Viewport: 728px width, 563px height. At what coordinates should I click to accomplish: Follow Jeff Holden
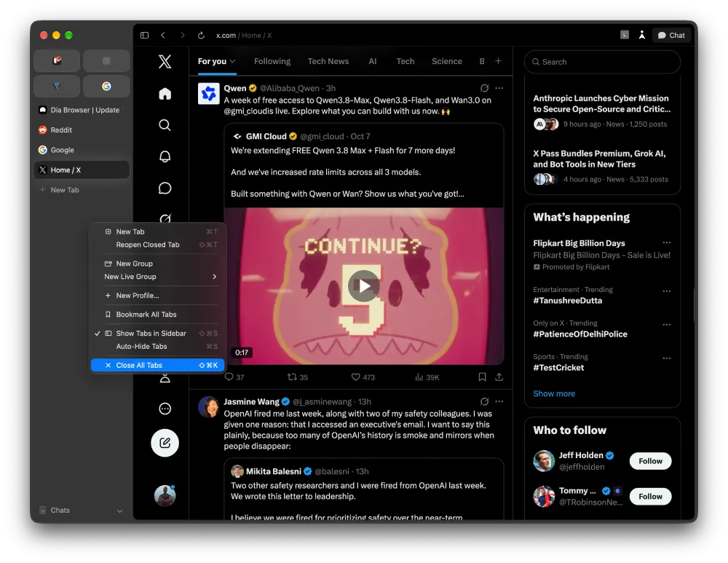(x=650, y=461)
